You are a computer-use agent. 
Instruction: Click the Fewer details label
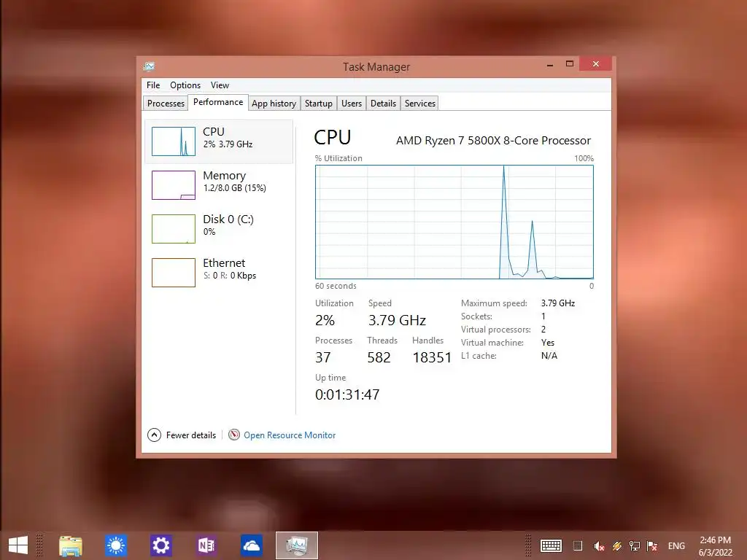pos(190,435)
